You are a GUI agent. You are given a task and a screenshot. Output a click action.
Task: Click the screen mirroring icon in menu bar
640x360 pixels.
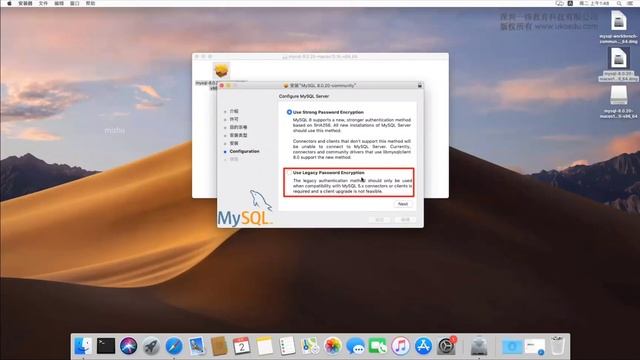coord(560,3)
